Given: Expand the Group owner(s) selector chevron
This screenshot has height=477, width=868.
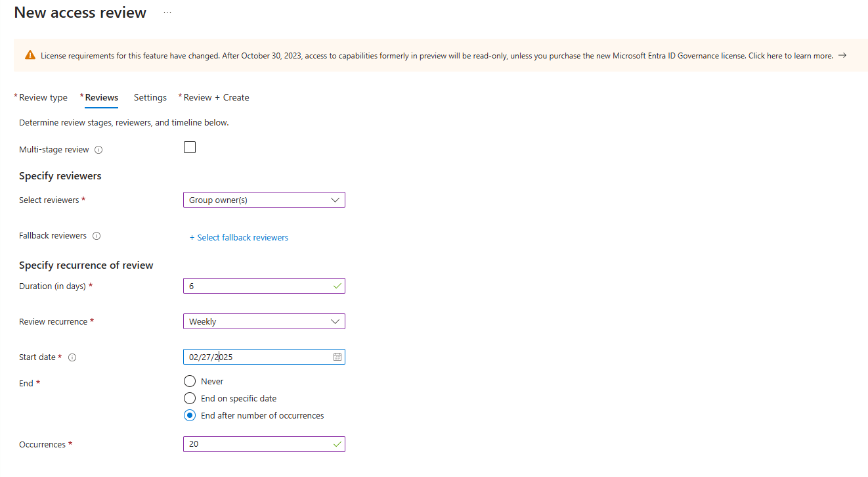Looking at the screenshot, I should [336, 200].
